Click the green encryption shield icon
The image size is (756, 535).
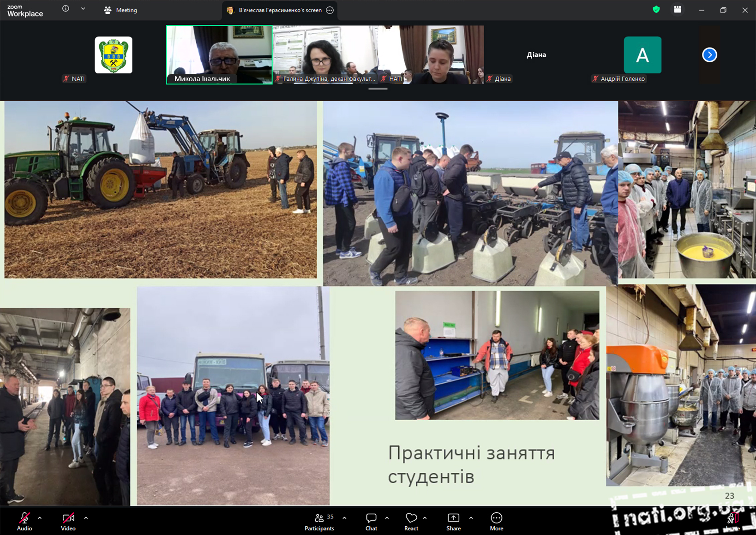coord(656,10)
